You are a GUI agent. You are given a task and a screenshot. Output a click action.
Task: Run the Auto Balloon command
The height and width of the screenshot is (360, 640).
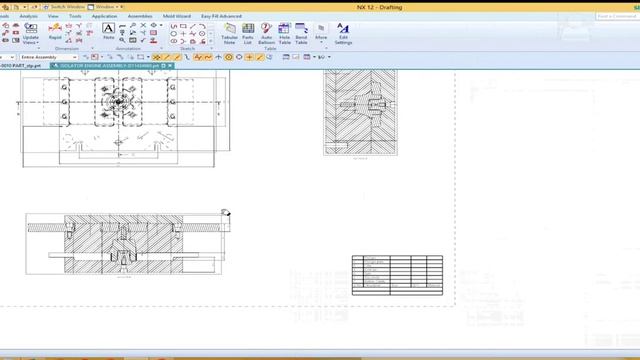[266, 33]
